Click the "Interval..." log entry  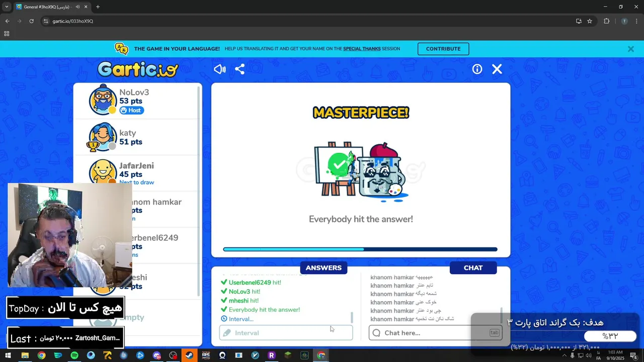237,319
